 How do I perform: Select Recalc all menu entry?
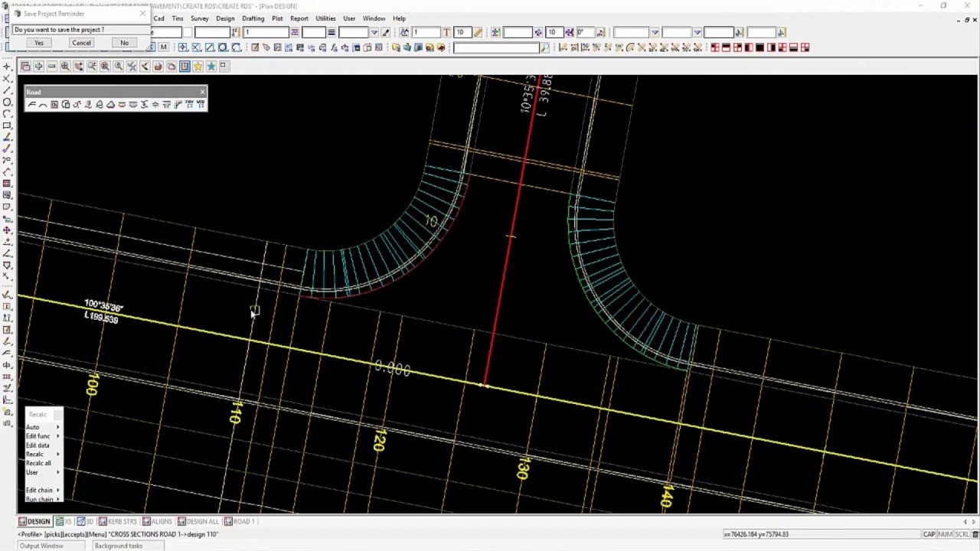pos(43,463)
